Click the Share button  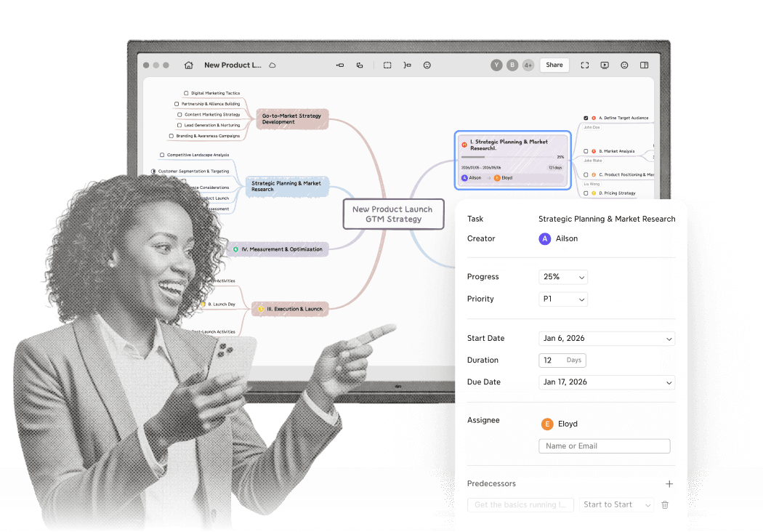point(554,65)
